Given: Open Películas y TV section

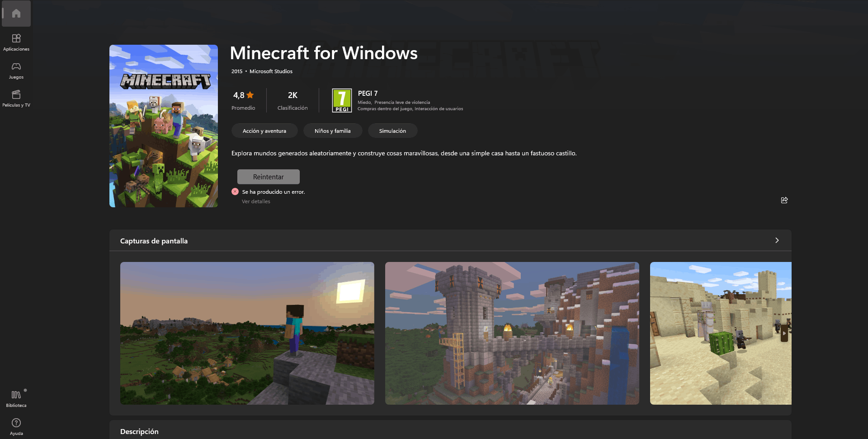Looking at the screenshot, I should coord(16,98).
